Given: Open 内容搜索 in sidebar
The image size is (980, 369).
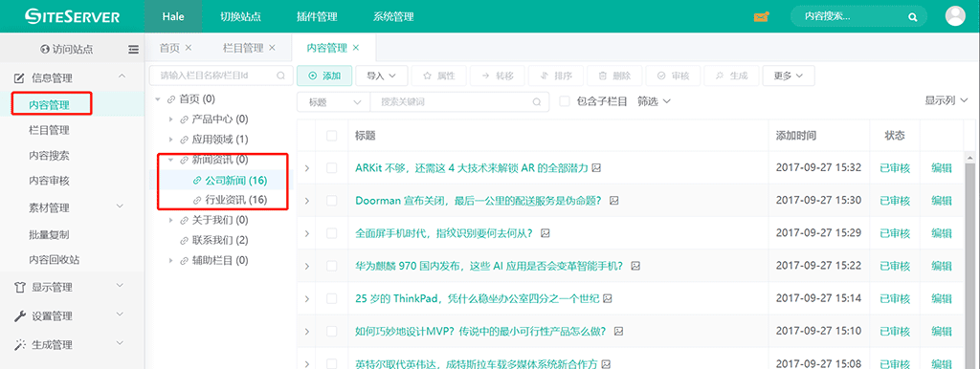Looking at the screenshot, I should pos(49,156).
